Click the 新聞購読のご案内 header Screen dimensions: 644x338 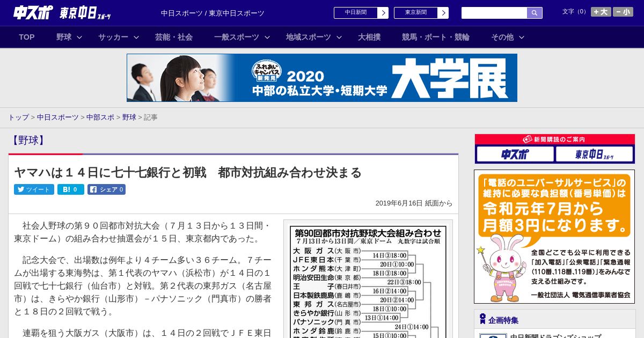pyautogui.click(x=554, y=139)
